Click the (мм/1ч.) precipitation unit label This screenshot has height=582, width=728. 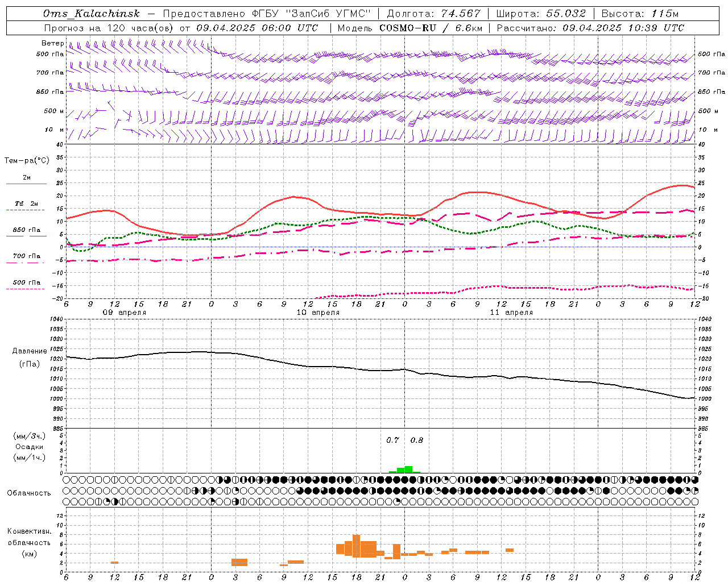tap(30, 458)
